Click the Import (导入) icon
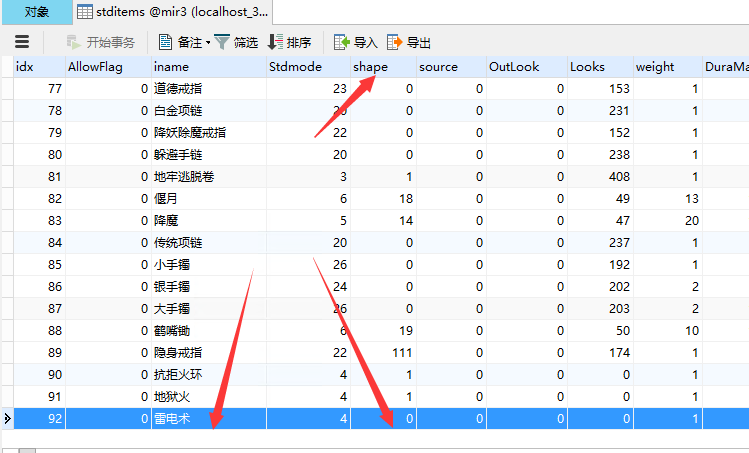Viewport: 749px width, 453px height. click(341, 42)
